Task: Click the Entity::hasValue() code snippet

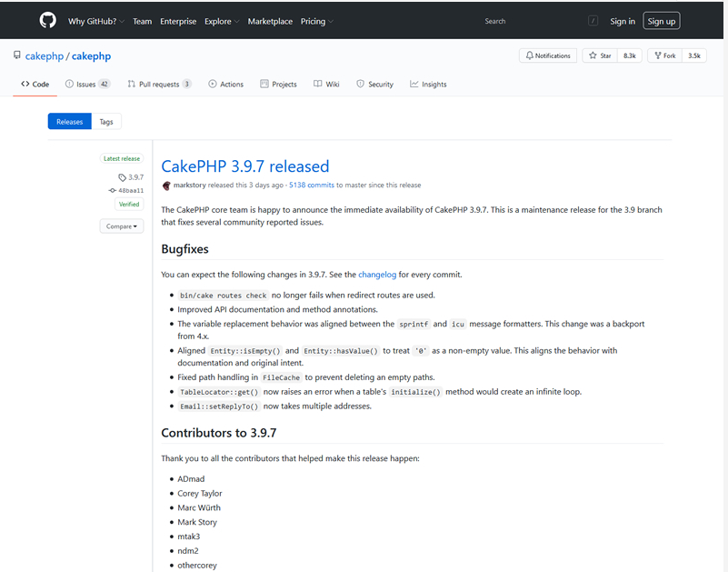Action: tap(341, 351)
